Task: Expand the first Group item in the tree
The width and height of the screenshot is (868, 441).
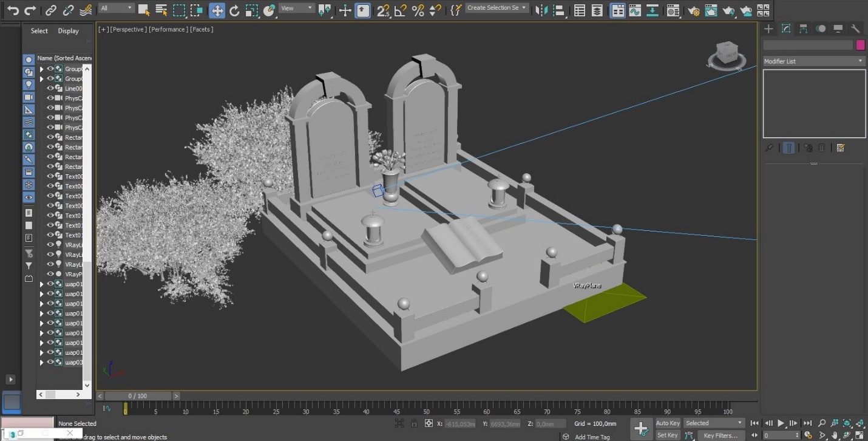Action: click(x=42, y=69)
